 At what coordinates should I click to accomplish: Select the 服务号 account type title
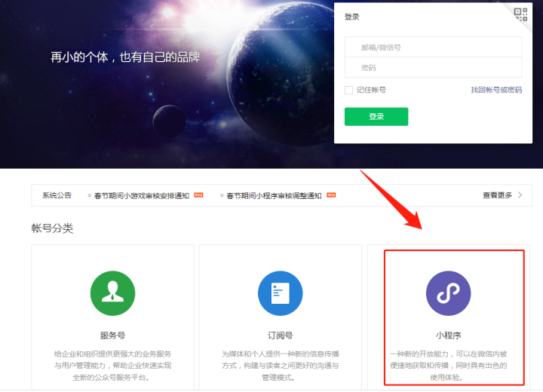(112, 335)
